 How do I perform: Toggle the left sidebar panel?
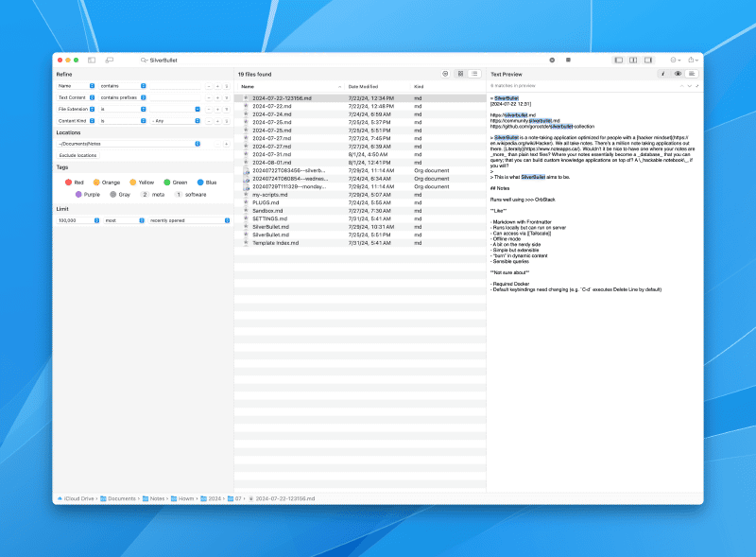click(x=619, y=60)
